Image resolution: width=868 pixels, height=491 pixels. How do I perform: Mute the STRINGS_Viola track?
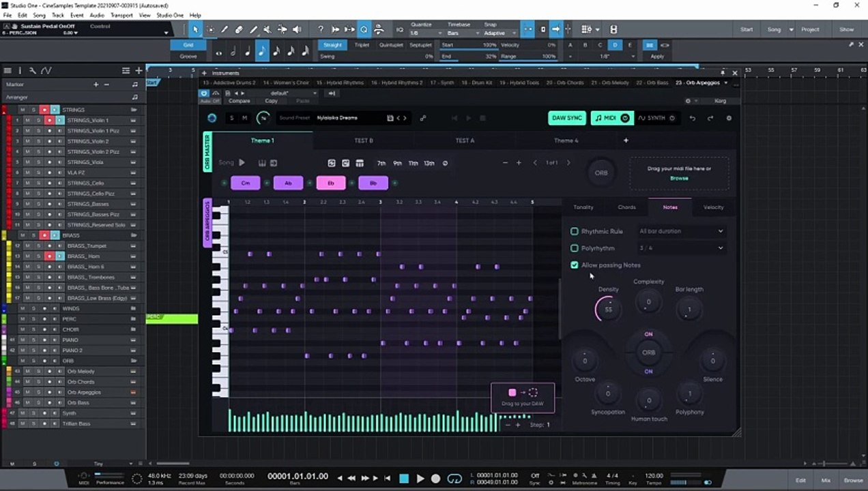click(x=27, y=162)
